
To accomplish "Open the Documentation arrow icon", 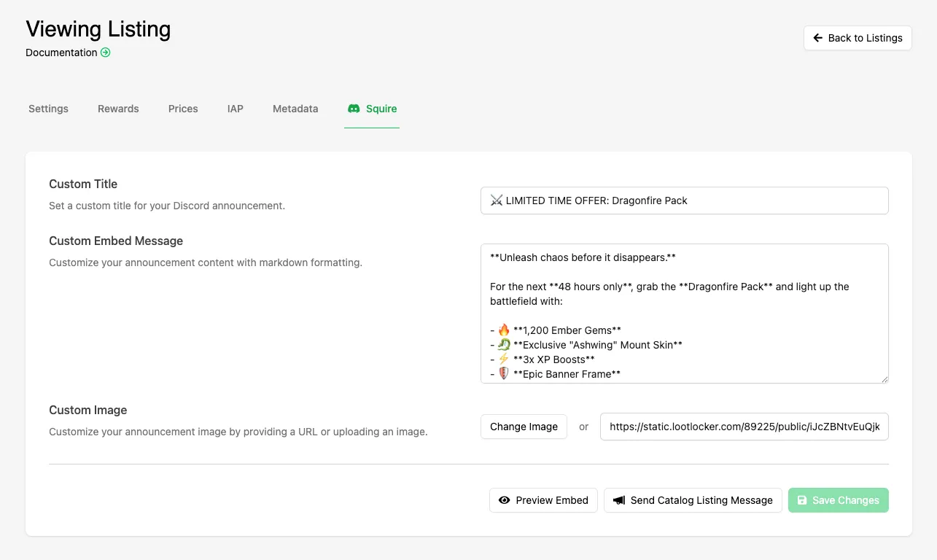I will (x=106, y=52).
